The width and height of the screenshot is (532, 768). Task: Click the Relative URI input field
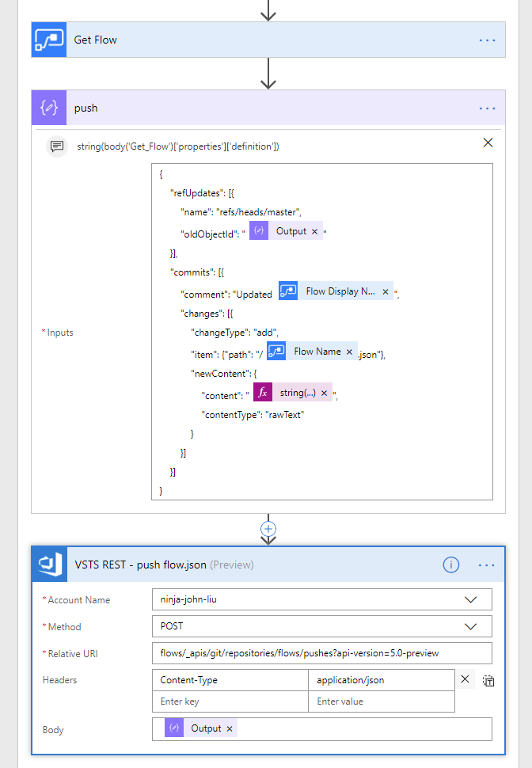(x=321, y=653)
